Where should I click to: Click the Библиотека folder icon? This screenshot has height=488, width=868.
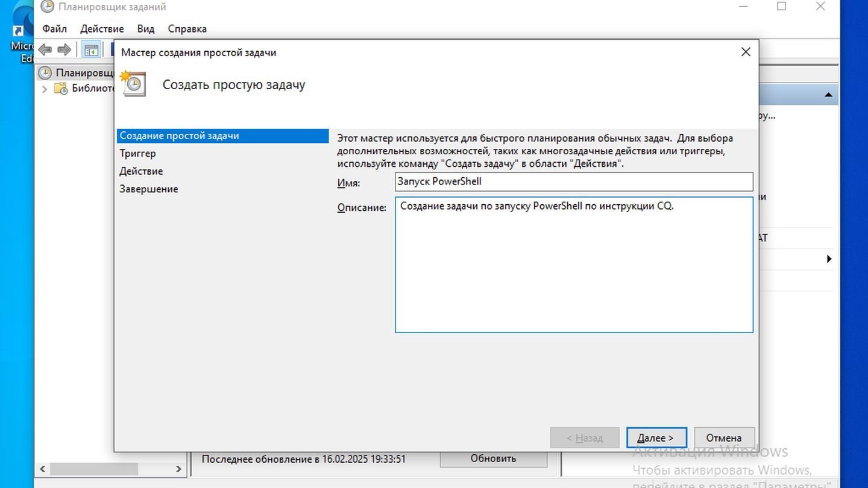click(61, 89)
